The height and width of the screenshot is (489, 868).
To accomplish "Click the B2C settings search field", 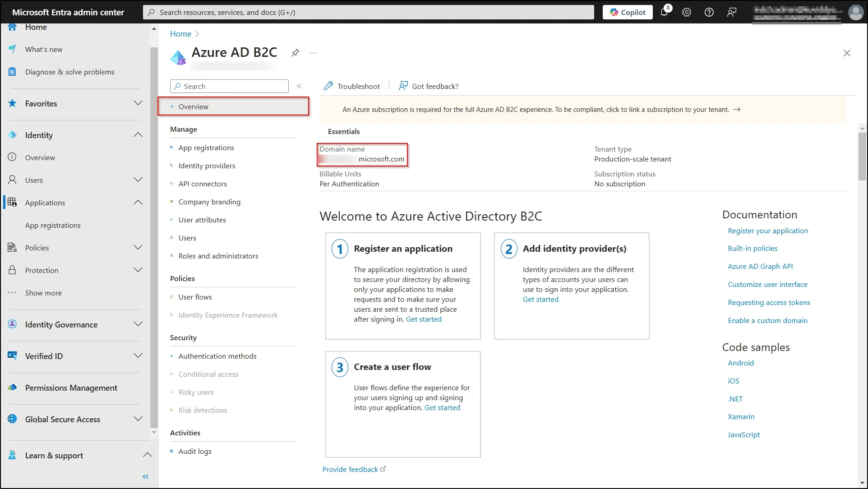I will pos(229,86).
